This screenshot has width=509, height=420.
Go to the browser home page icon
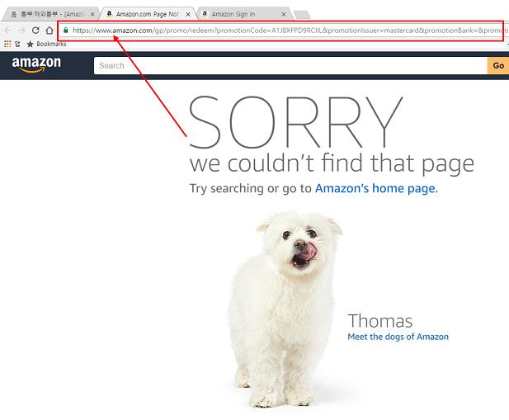tap(49, 31)
